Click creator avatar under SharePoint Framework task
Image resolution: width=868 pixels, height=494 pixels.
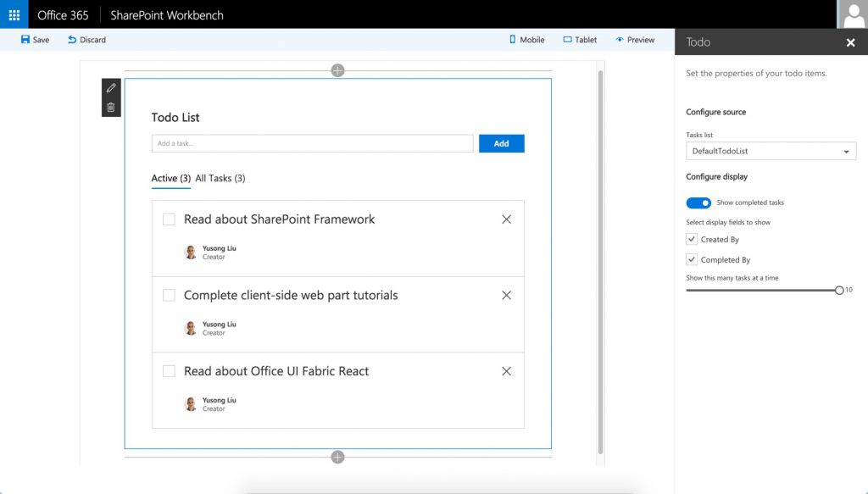[x=191, y=253]
